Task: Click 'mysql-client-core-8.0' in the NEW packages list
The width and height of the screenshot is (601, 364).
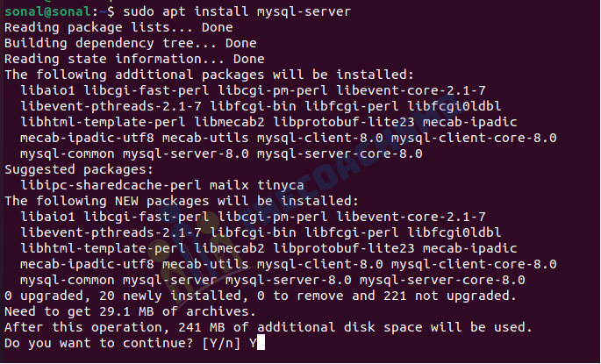Action: pos(474,264)
